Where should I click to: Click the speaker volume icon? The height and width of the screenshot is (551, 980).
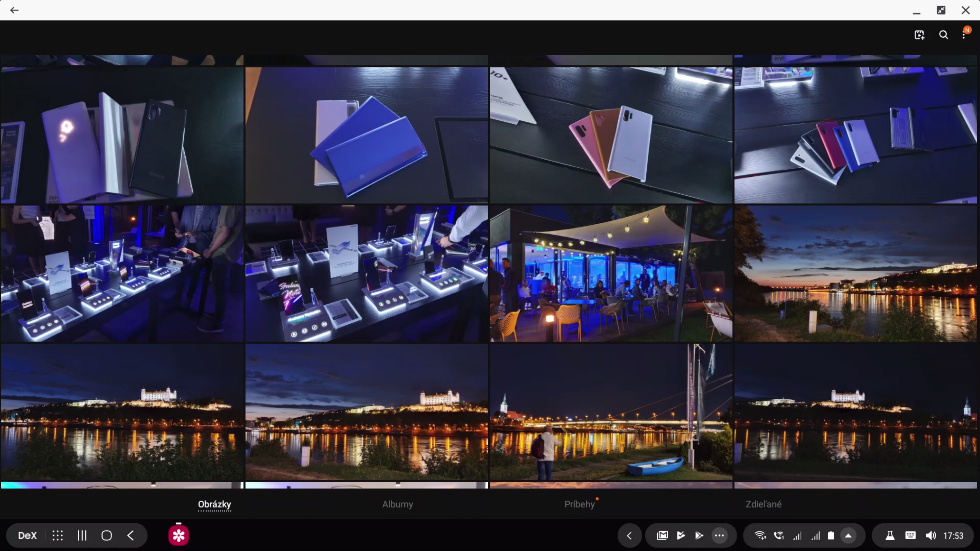tap(930, 535)
